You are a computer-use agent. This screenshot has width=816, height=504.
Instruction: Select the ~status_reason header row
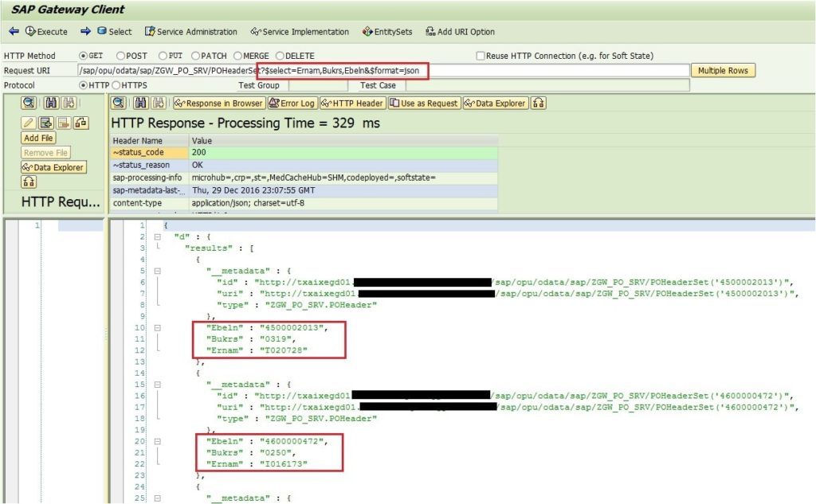[x=304, y=165]
